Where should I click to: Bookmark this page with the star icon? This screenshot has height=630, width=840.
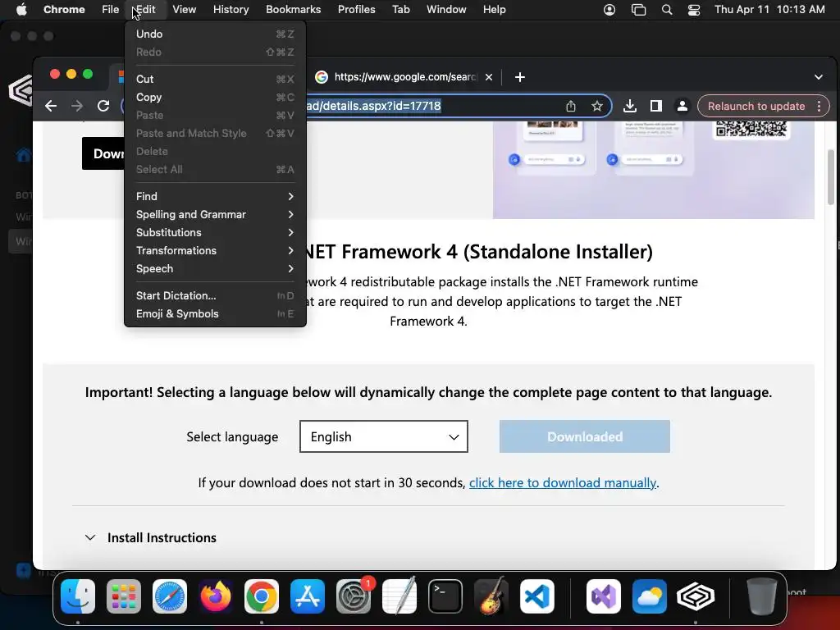[x=597, y=106]
